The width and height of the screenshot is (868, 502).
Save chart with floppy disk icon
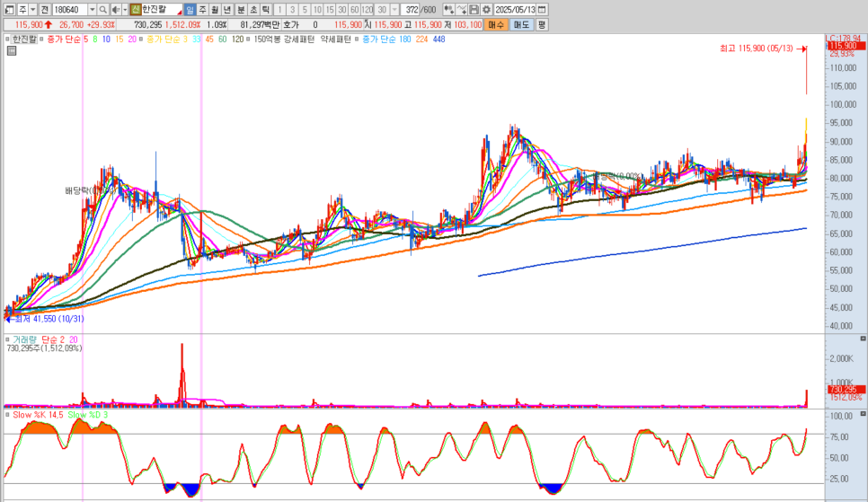pos(474,9)
